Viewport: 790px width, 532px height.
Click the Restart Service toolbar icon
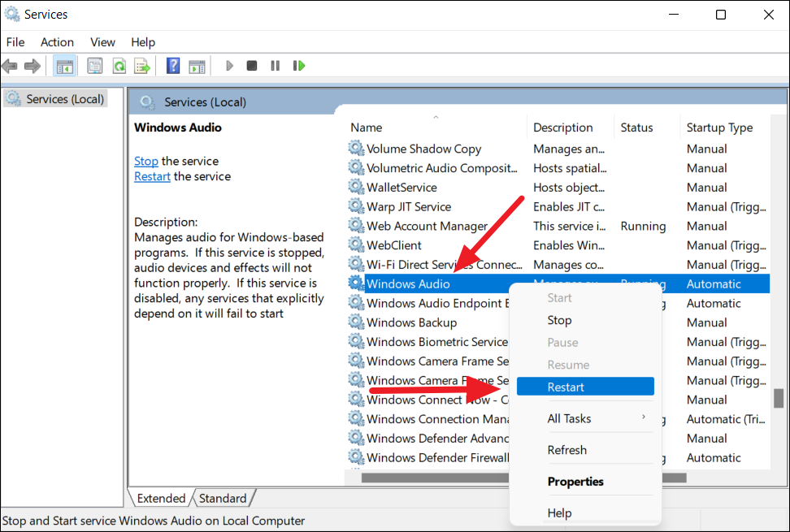(299, 66)
